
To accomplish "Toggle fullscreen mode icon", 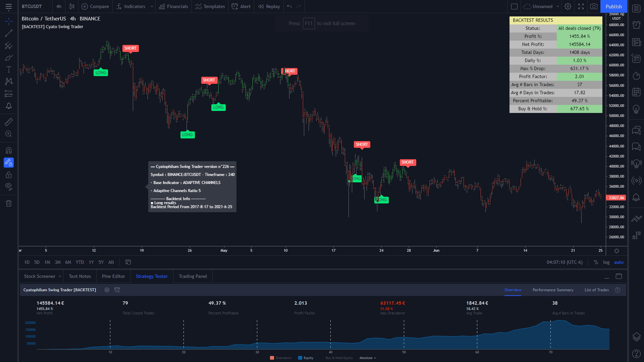I will pos(581,6).
